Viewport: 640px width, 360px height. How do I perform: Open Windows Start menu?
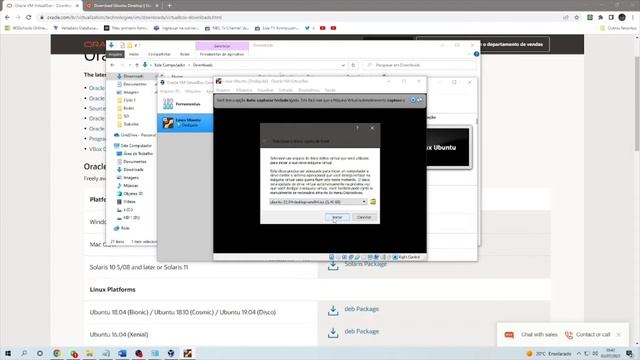(x=8, y=353)
